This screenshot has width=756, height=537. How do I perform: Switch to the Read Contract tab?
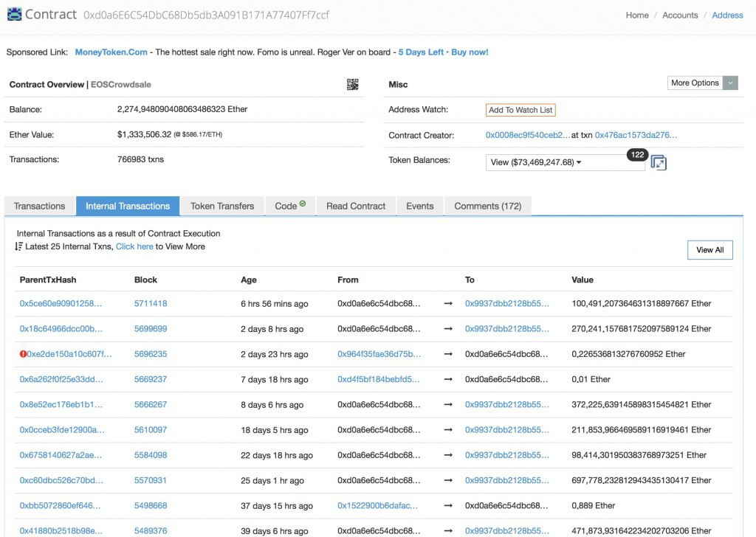pos(356,206)
